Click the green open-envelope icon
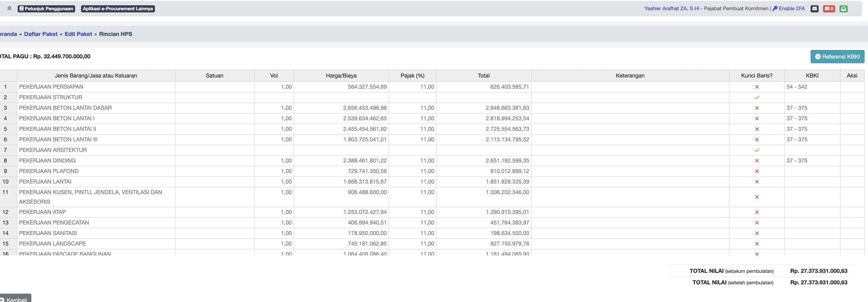 click(843, 9)
